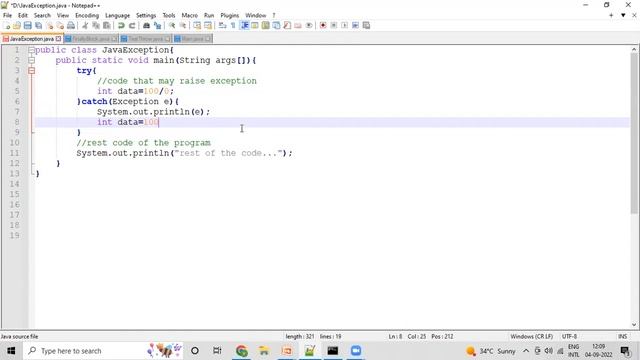Viewport: 640px width, 360px height.
Task: Collapse the class fold marker on line 1
Action: pos(31,50)
